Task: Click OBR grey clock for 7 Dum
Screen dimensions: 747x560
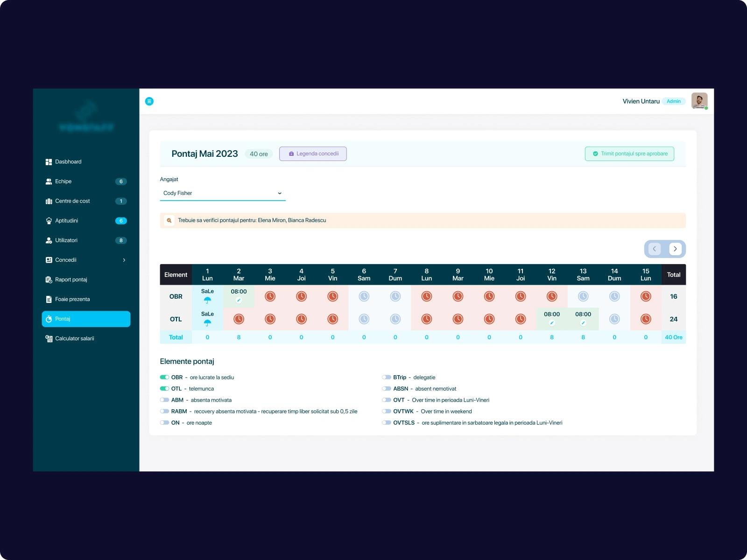Action: [x=395, y=296]
